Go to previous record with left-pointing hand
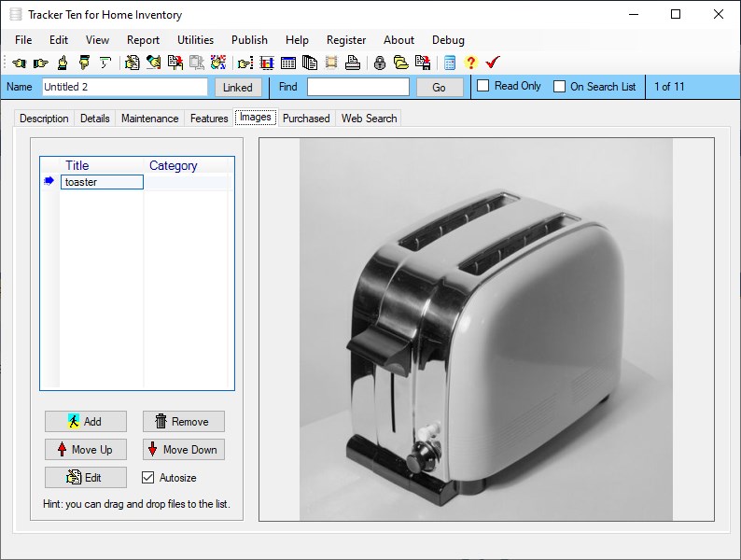Screen dimensions: 741x560 coord(19,63)
